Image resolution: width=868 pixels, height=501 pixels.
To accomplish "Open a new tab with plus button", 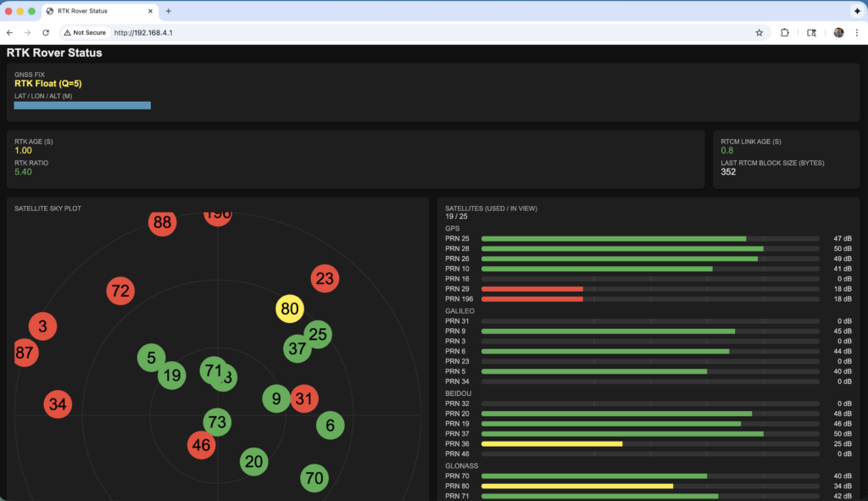I will pyautogui.click(x=168, y=11).
